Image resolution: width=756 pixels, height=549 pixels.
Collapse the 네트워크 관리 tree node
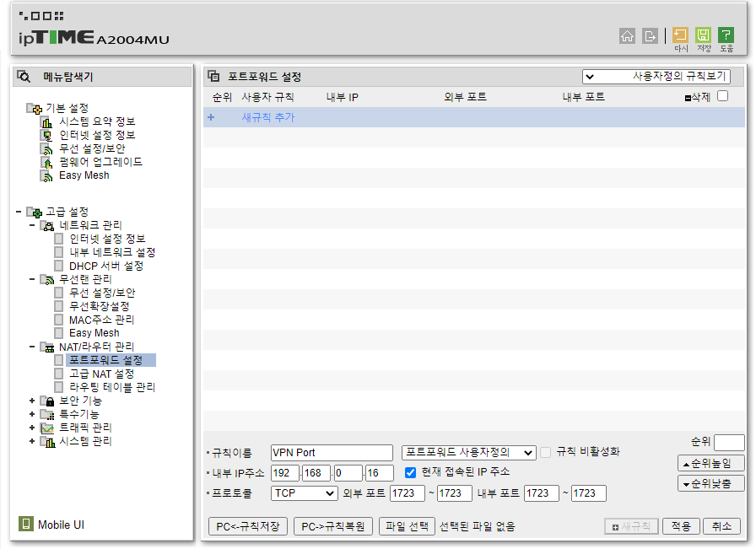pyautogui.click(x=32, y=225)
